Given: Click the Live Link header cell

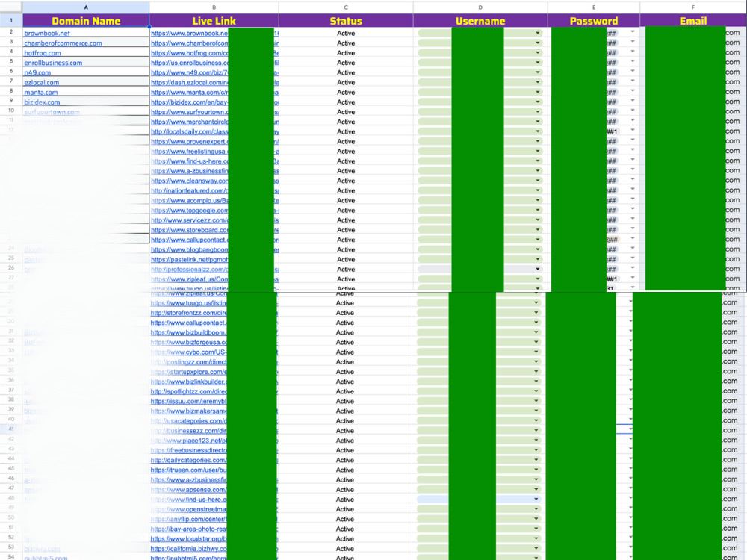Looking at the screenshot, I should (x=214, y=20).
